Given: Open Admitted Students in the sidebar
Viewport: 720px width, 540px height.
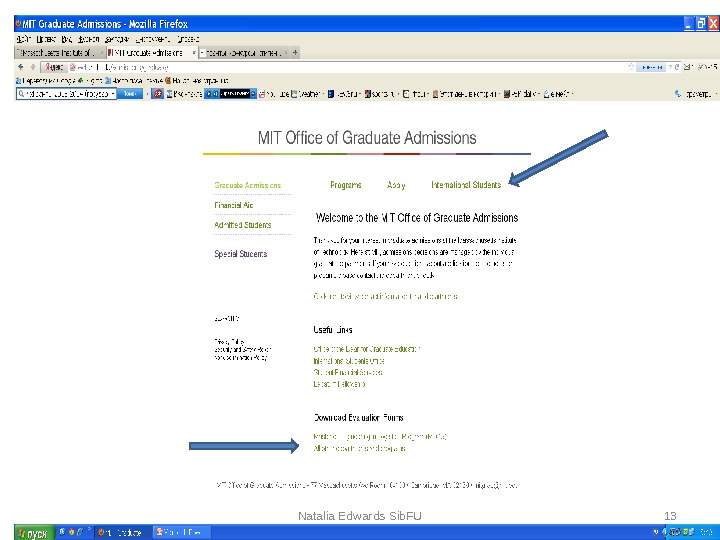Looking at the screenshot, I should (243, 225).
